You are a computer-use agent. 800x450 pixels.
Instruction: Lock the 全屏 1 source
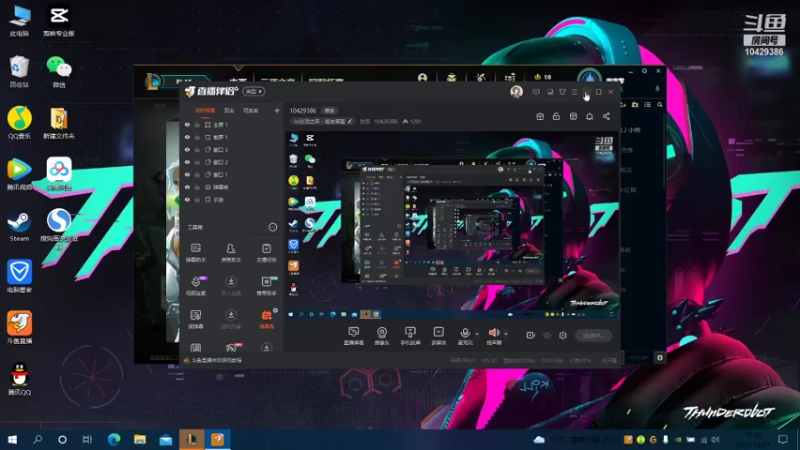point(197,124)
